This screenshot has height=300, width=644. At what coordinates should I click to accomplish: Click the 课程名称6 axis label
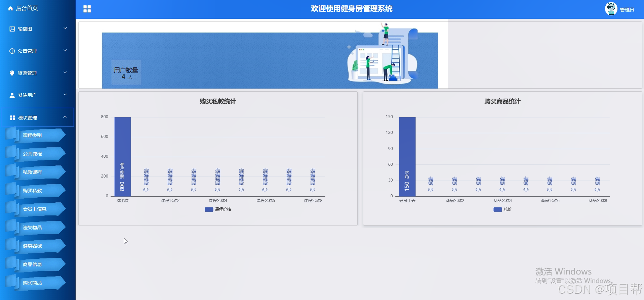[266, 201]
